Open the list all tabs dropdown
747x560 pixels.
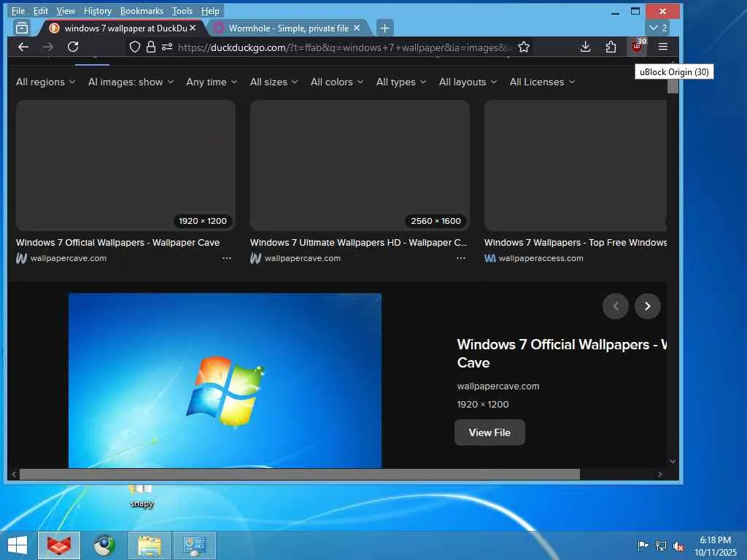pyautogui.click(x=657, y=28)
